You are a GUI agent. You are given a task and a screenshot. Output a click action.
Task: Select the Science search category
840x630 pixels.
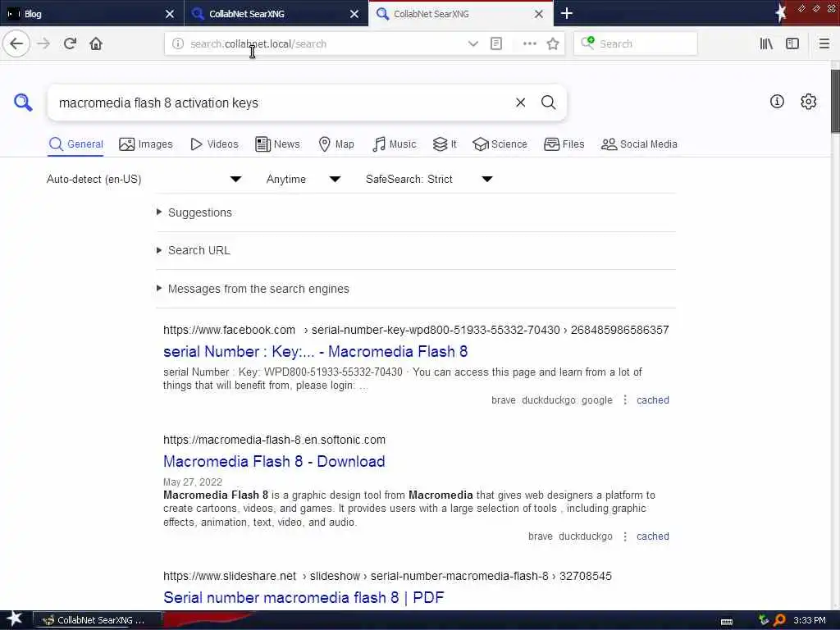coord(500,144)
